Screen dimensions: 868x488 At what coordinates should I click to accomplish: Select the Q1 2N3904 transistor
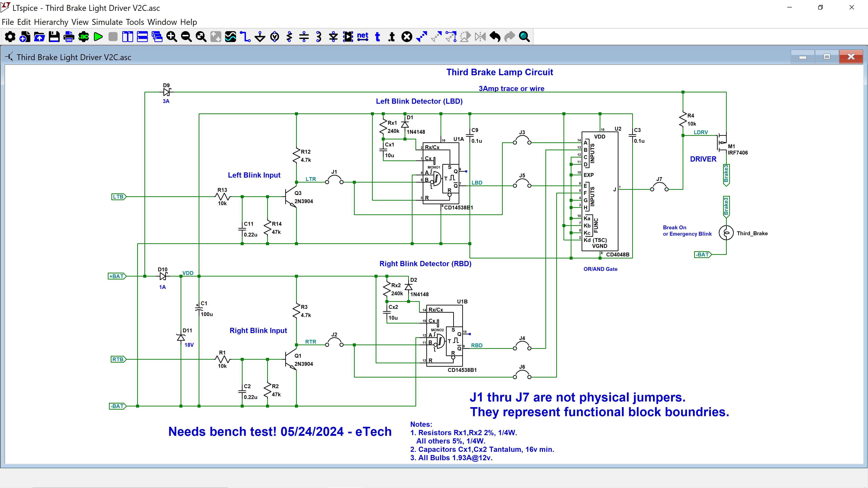click(291, 360)
